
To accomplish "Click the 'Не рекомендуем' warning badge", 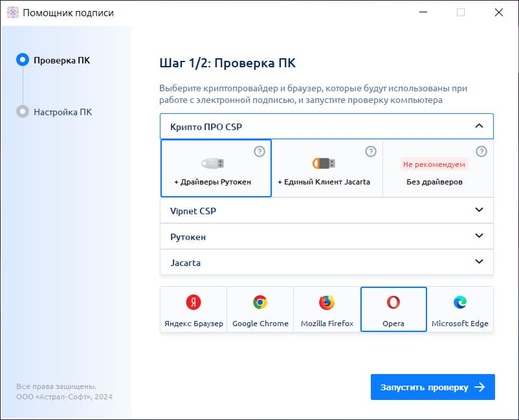I will [434, 164].
